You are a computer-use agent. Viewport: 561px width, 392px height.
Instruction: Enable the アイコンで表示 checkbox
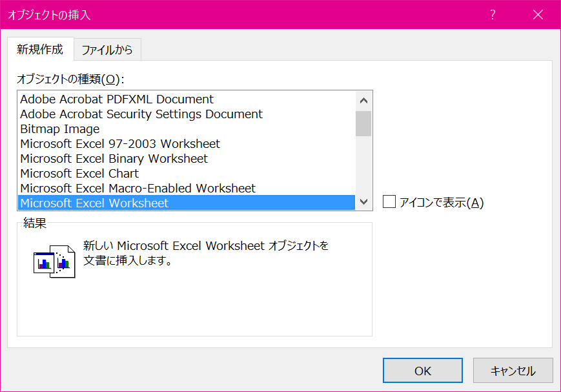click(389, 202)
